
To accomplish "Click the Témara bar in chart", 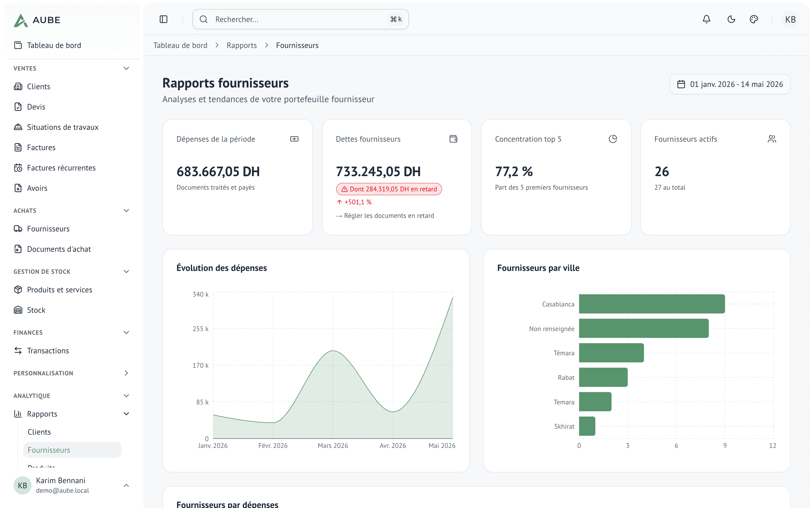I will 611,353.
